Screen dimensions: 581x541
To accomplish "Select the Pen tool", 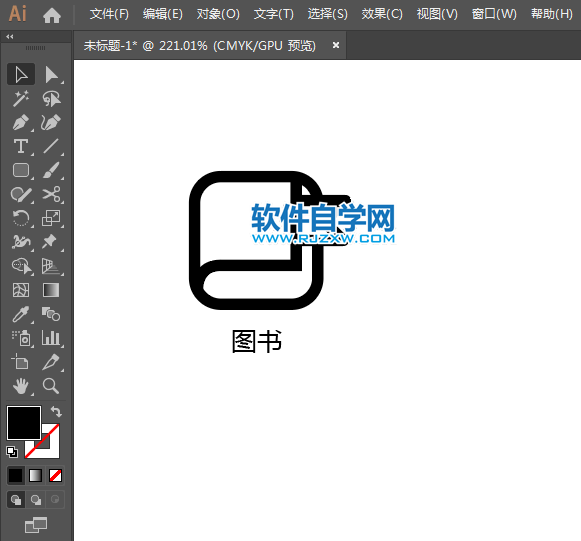I will (x=21, y=122).
